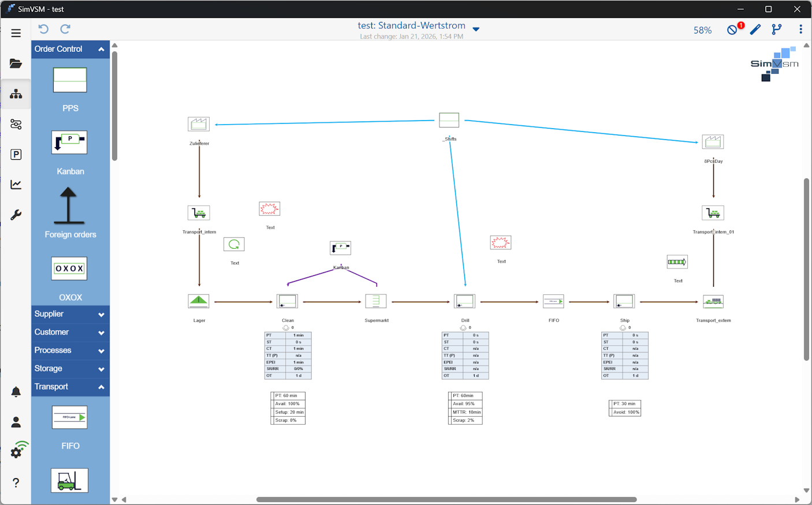812x505 pixels.
Task: Click the Supermarkt node on canvas
Action: 376,301
